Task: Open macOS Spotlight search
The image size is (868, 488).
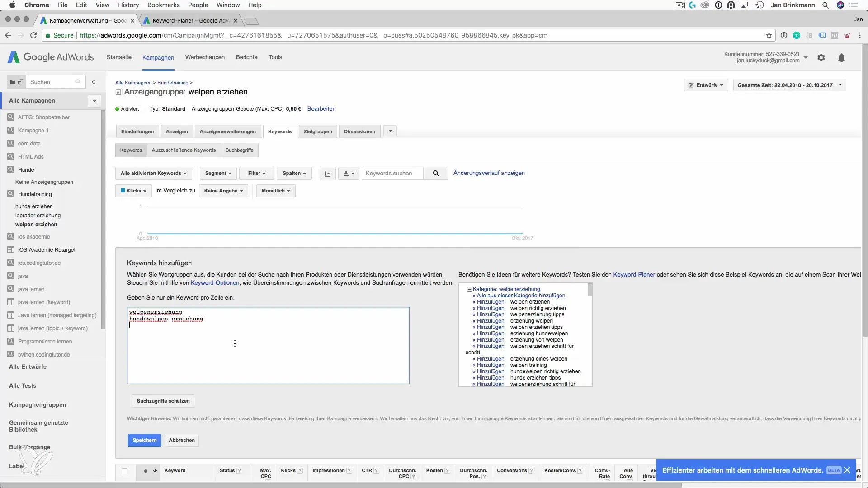Action: [825, 5]
